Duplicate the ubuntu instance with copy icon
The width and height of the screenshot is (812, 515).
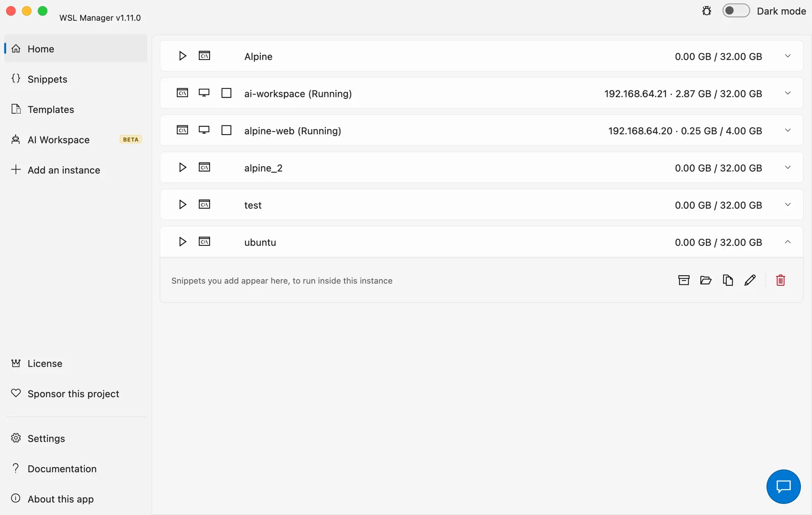[728, 280]
